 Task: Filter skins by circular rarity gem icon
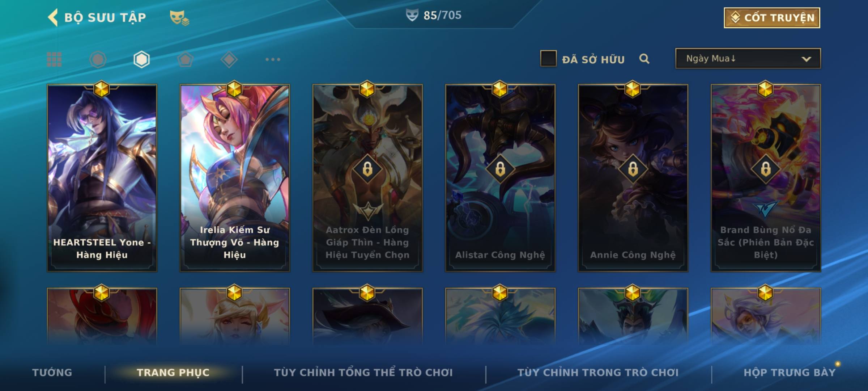point(98,59)
